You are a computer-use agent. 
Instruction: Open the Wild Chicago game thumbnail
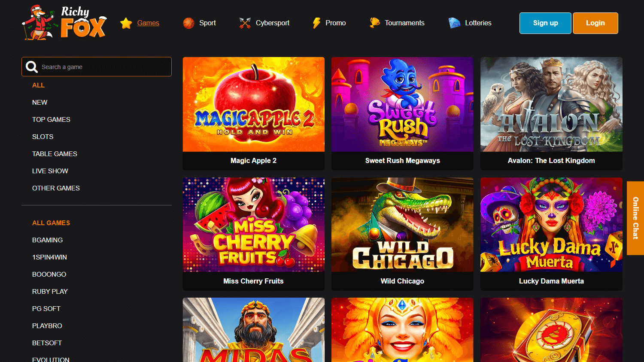click(x=402, y=225)
